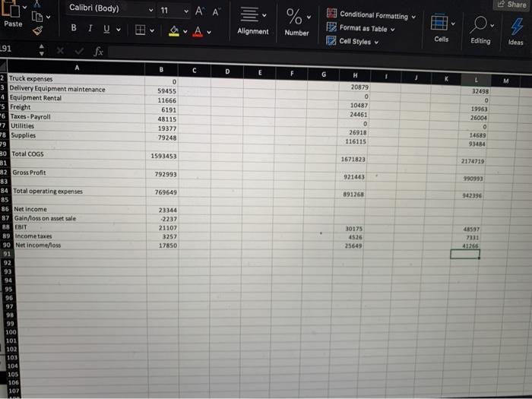Click the fx insert function icon

pos(98,52)
